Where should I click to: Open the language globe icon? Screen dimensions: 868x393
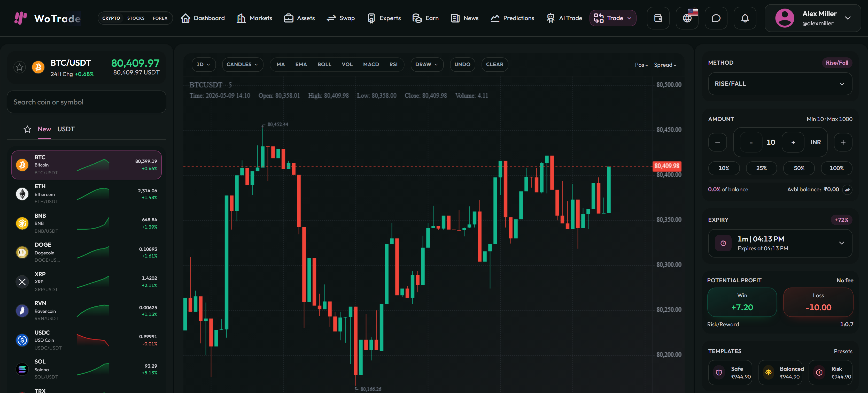pyautogui.click(x=687, y=18)
